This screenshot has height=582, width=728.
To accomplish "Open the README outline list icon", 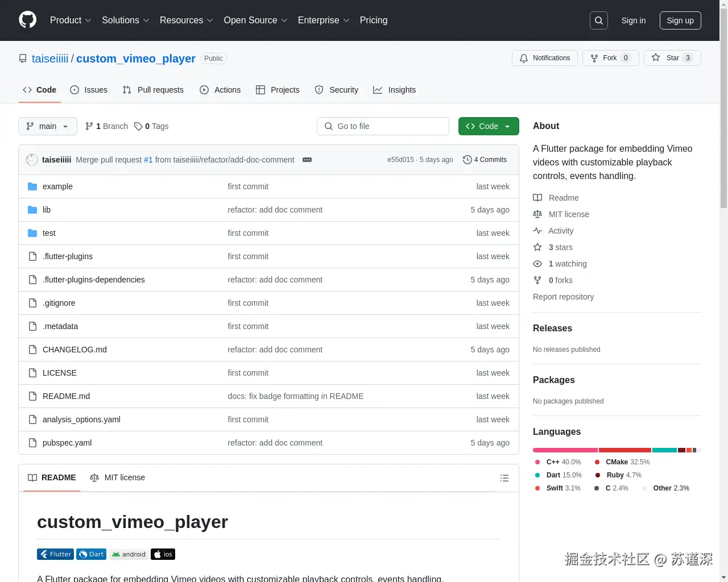I will coord(504,478).
